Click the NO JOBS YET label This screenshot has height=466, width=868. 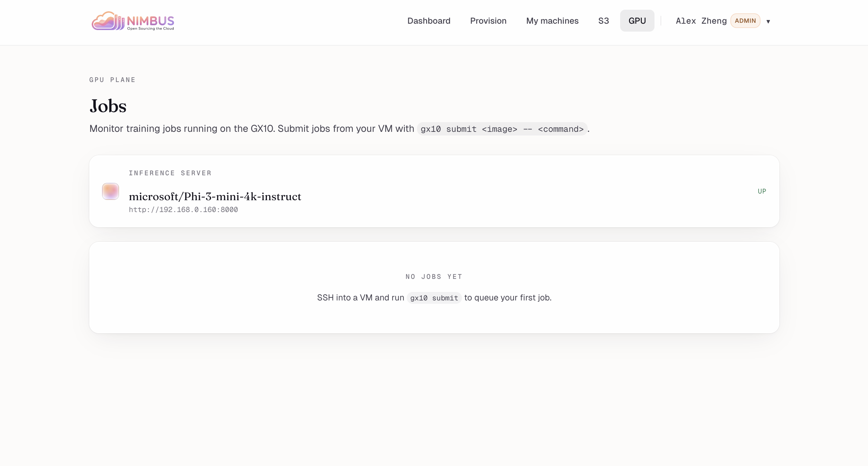[x=434, y=277]
